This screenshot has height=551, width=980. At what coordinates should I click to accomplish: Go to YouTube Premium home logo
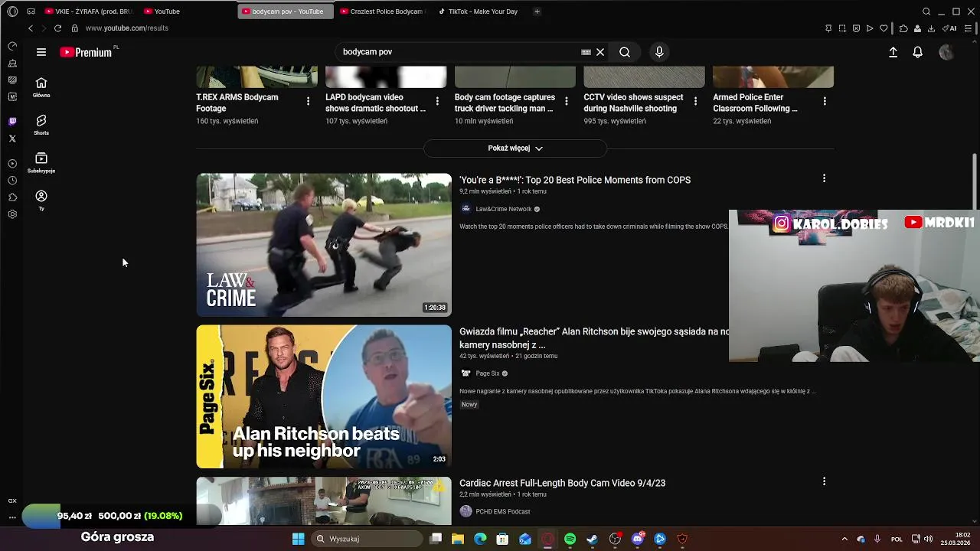(x=86, y=52)
